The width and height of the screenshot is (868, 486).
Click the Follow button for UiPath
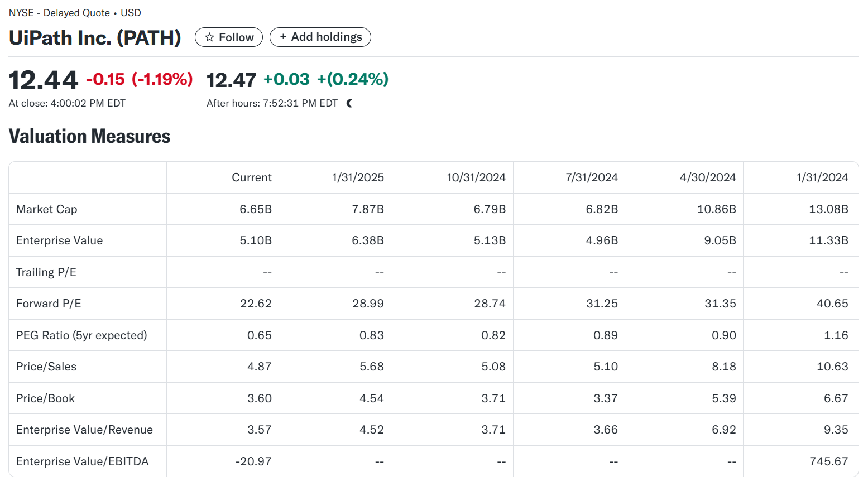(229, 37)
